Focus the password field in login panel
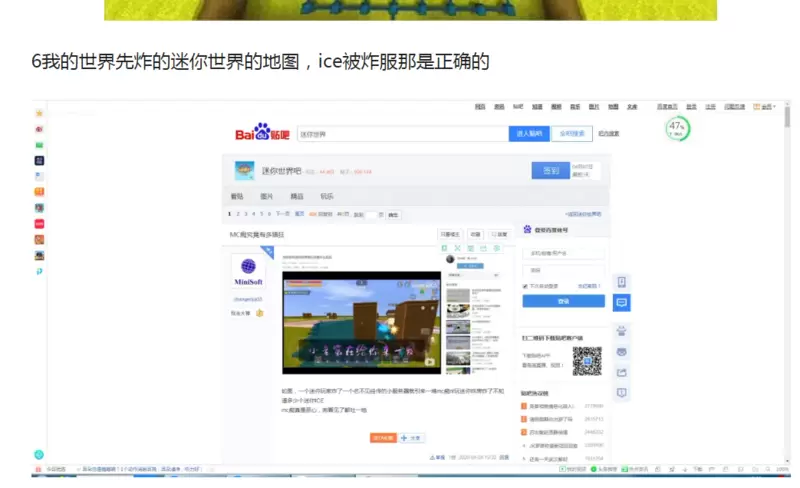The height and width of the screenshot is (488, 800). point(563,270)
